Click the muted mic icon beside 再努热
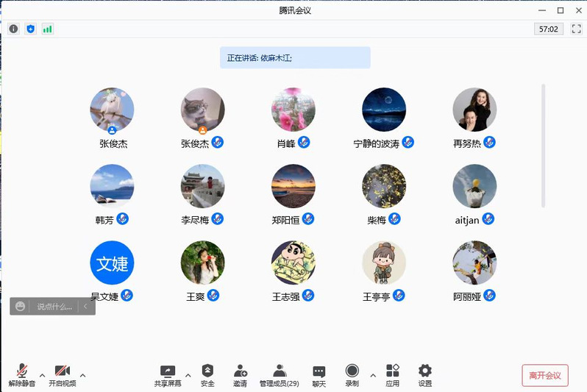This screenshot has width=587, height=392. click(x=489, y=142)
